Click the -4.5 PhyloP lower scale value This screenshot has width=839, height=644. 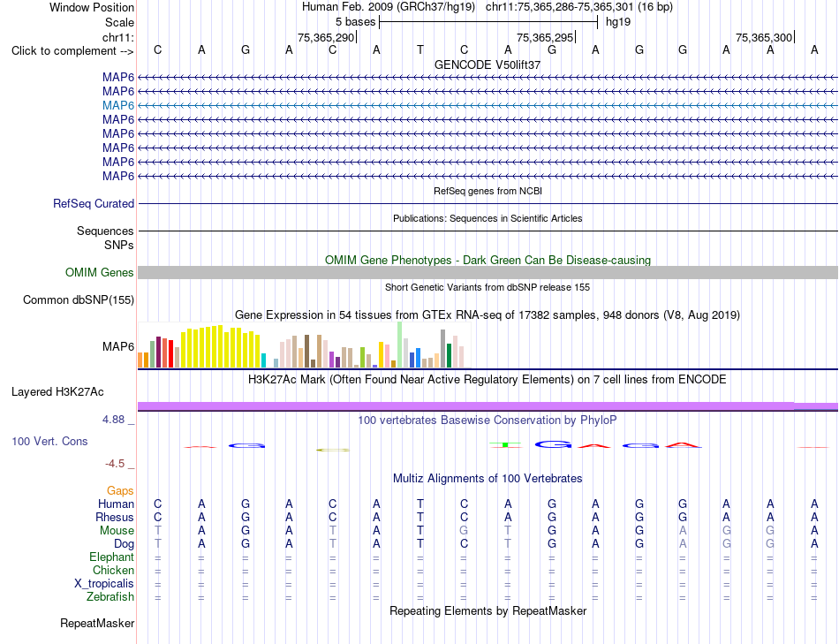tap(115, 464)
